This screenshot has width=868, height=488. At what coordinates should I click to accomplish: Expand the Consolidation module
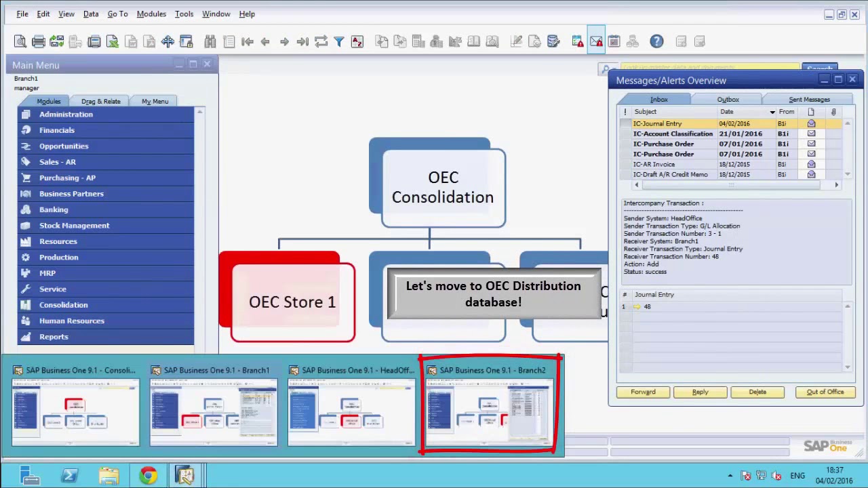[x=106, y=305]
